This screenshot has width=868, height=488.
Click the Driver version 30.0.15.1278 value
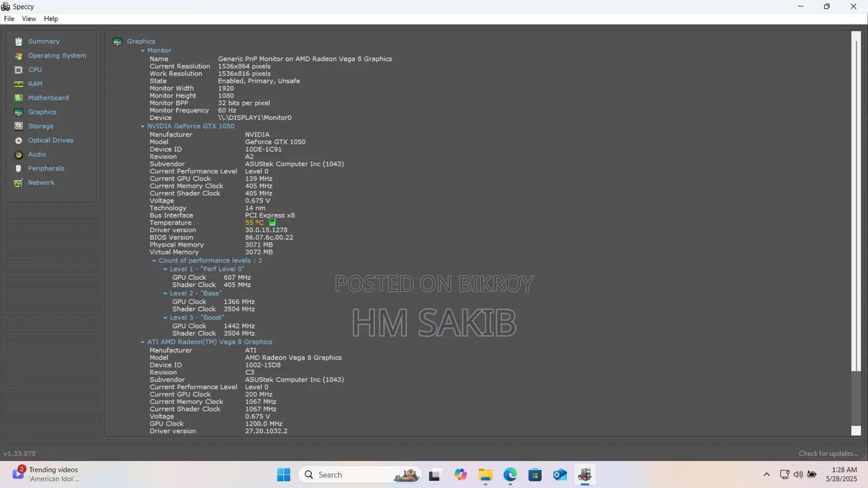(266, 230)
